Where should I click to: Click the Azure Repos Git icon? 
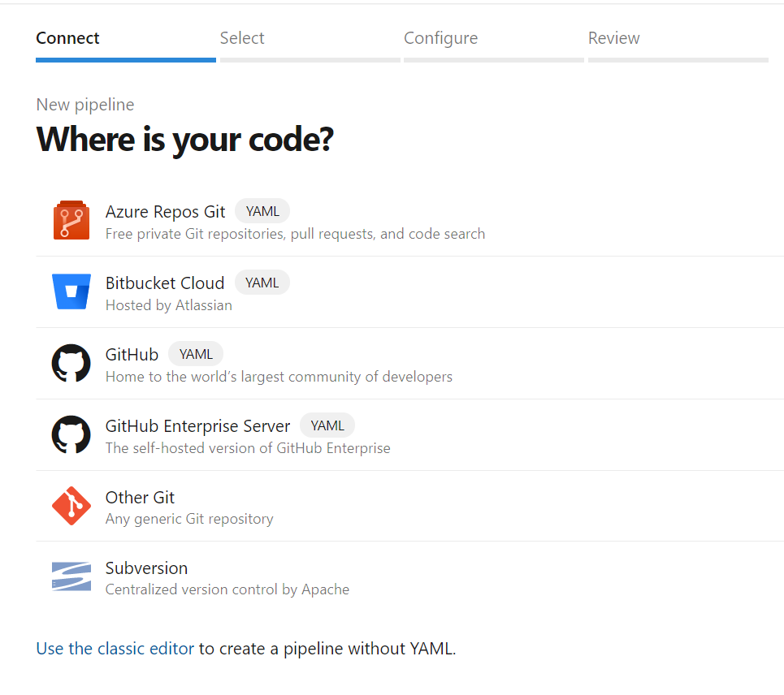click(71, 220)
